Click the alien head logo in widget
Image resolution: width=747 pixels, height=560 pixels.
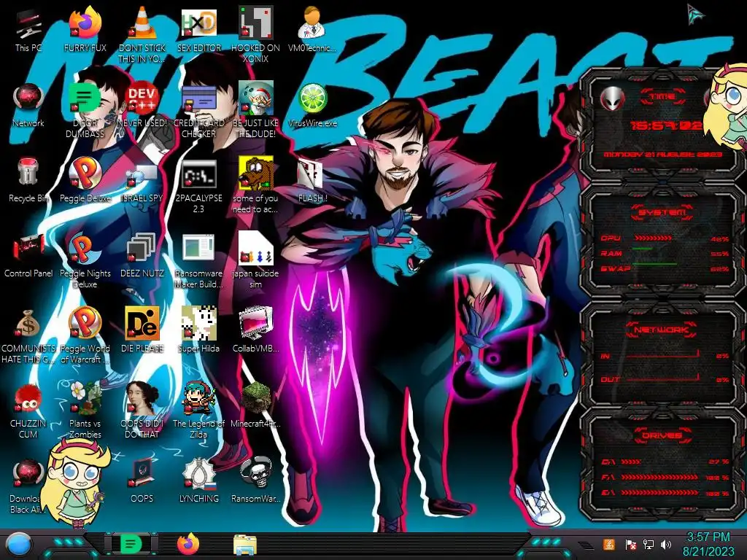[612, 99]
